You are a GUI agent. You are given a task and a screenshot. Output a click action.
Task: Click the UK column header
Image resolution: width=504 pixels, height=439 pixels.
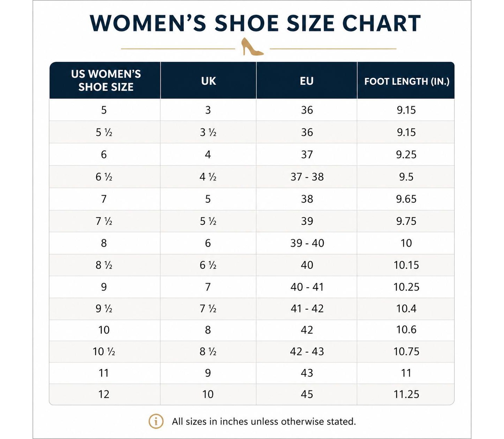(208, 81)
